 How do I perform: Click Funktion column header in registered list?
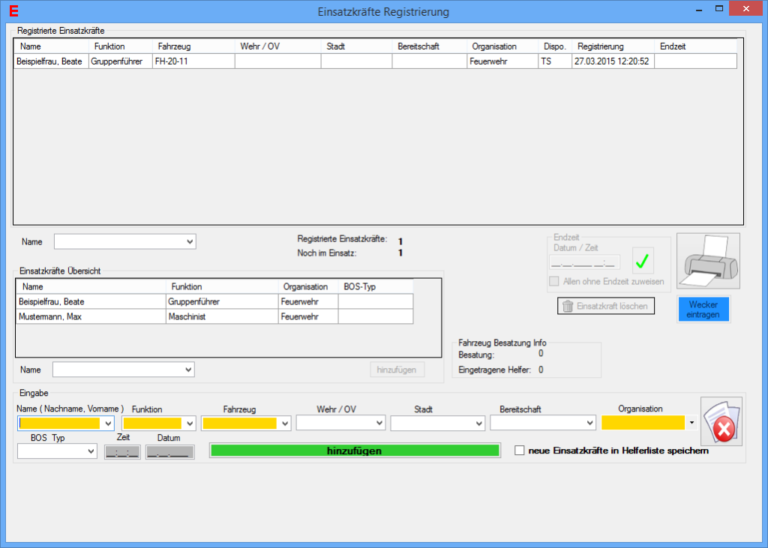[x=120, y=47]
